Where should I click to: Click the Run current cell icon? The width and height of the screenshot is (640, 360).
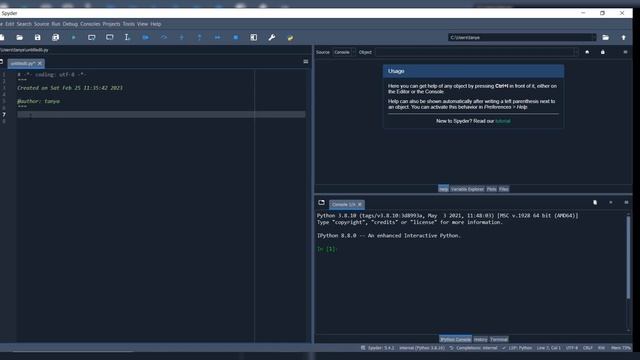[x=92, y=38]
